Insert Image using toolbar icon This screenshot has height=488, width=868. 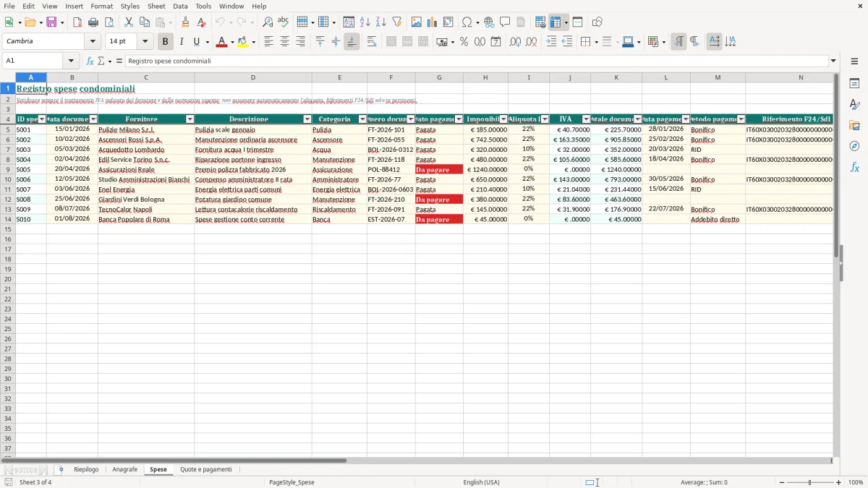click(x=416, y=22)
